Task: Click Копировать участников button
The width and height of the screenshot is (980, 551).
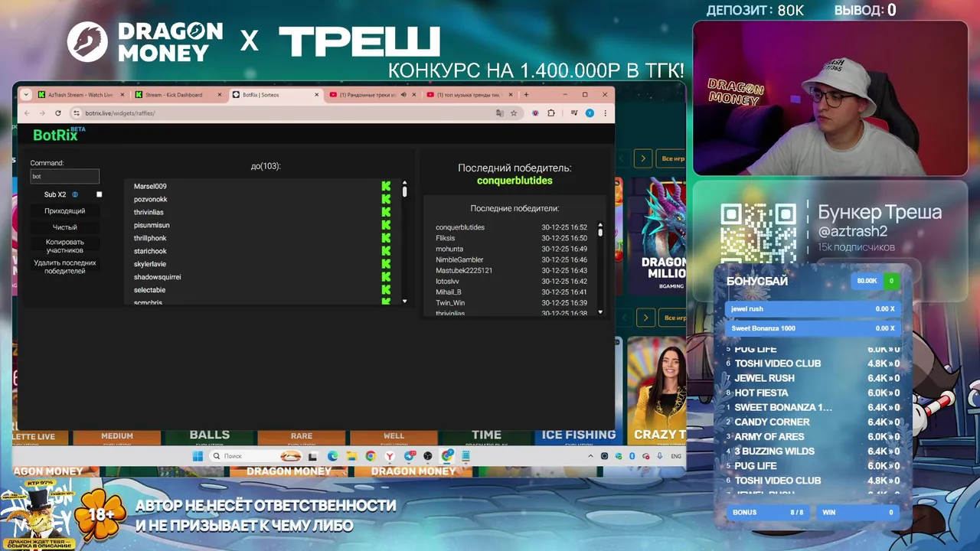Action: [65, 246]
